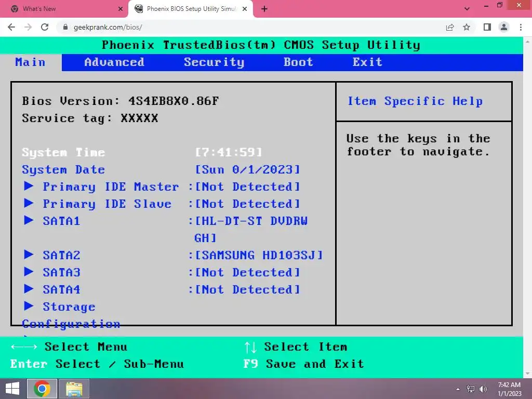Close the Phoenix BIOS Setup Utility tab
This screenshot has width=532, height=399.
245,9
